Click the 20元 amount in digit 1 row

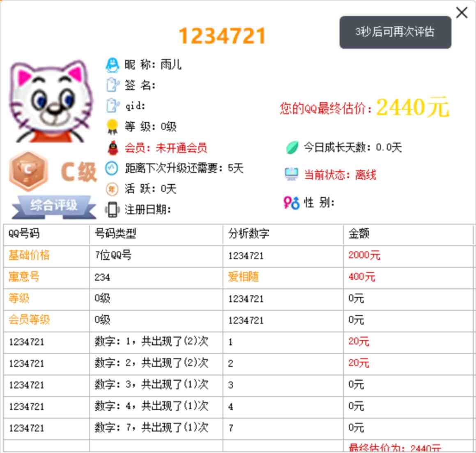tap(359, 342)
